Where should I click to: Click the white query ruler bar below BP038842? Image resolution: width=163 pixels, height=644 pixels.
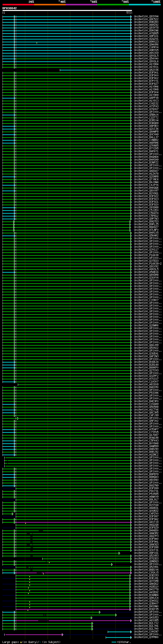coord(67,10)
